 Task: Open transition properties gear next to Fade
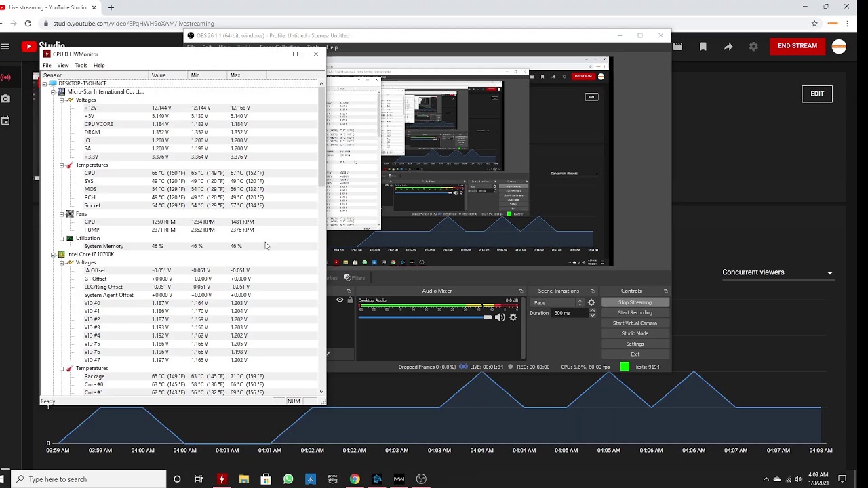click(x=591, y=302)
